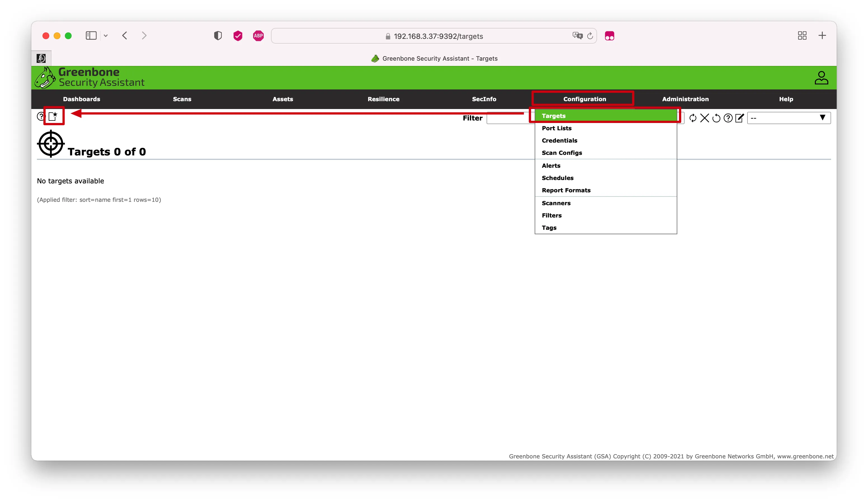Open filter help question mark icon
Screen dimensions: 868x502
pyautogui.click(x=728, y=118)
